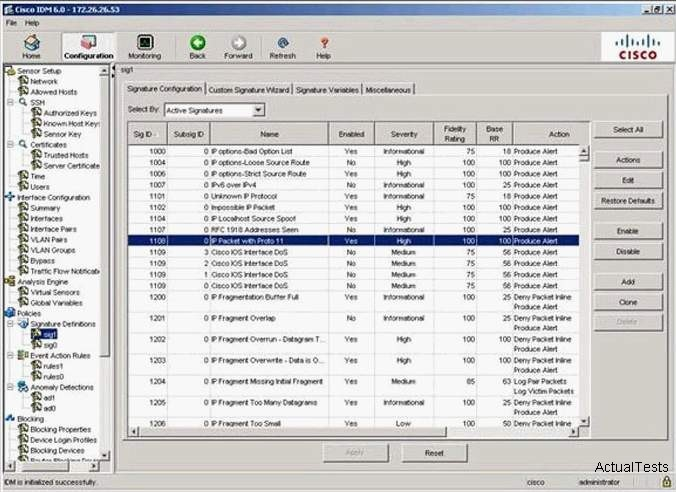
Task: Select the ad0 tree item
Action: pyautogui.click(x=49, y=408)
